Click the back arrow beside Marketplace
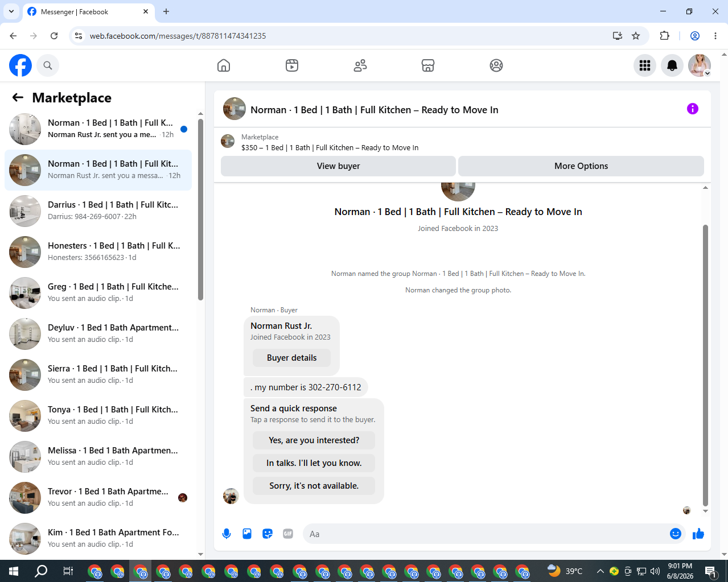 click(x=18, y=97)
